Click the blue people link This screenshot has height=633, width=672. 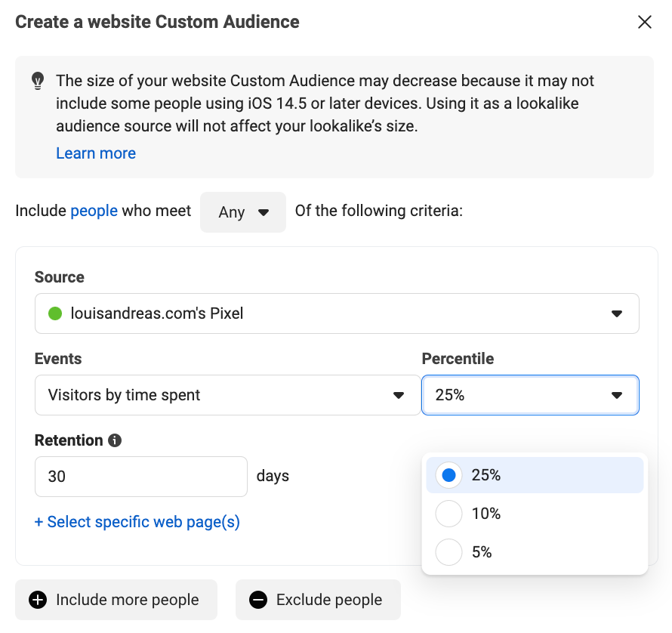94,211
